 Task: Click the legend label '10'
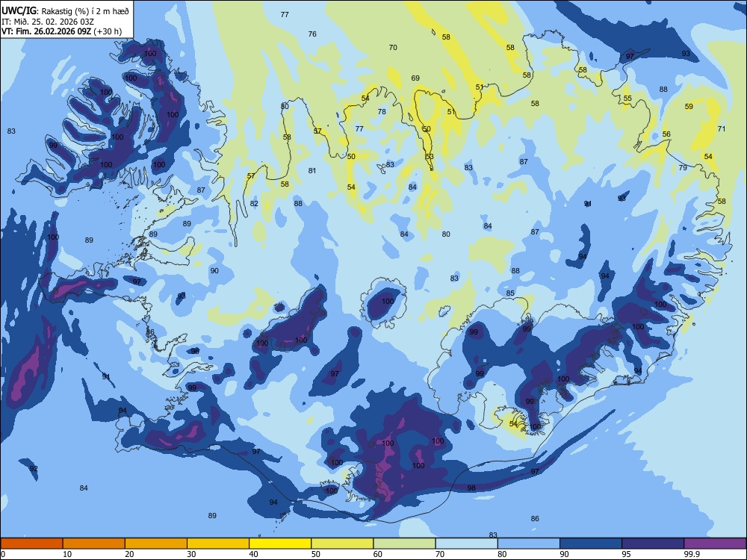67,554
